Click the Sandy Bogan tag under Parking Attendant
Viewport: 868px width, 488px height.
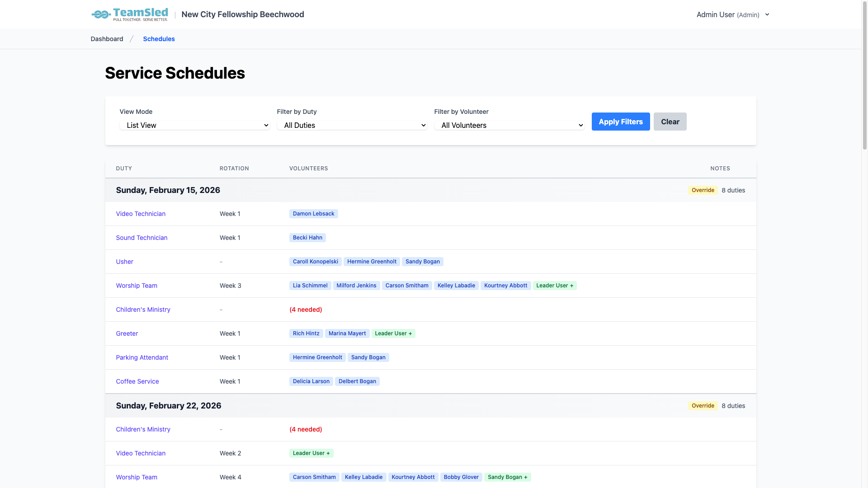pos(368,357)
